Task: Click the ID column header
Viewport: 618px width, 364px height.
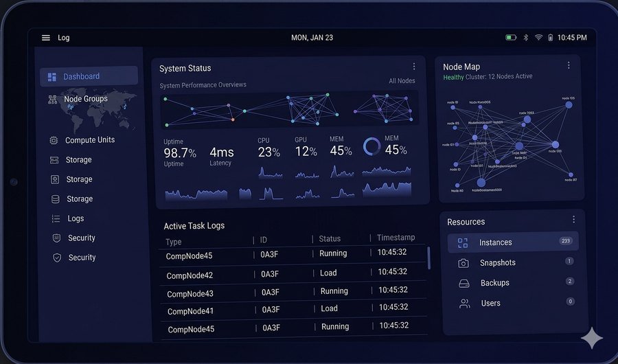Action: 264,240
